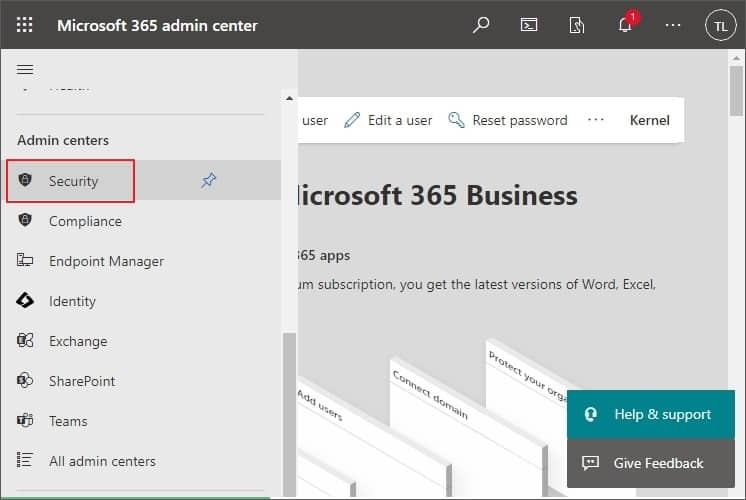Viewport: 746px width, 500px height.
Task: Click the Reset password key icon
Action: coord(456,120)
